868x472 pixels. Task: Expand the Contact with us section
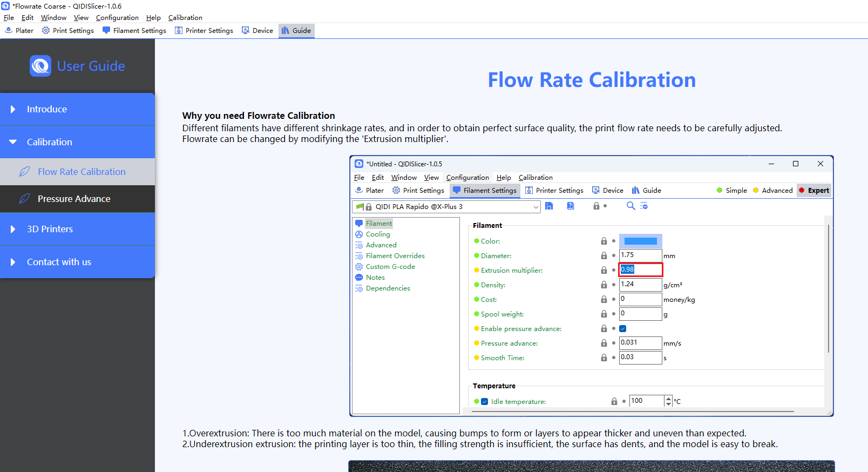pos(59,262)
